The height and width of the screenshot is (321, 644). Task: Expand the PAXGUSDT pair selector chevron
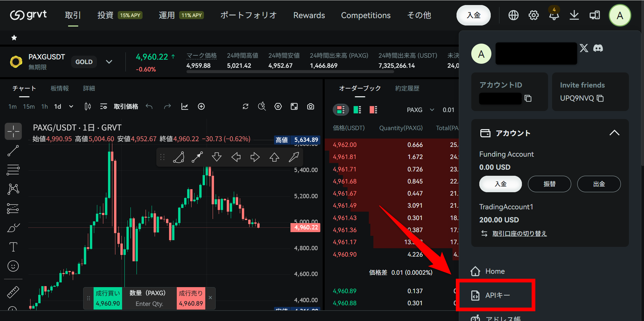(x=109, y=62)
